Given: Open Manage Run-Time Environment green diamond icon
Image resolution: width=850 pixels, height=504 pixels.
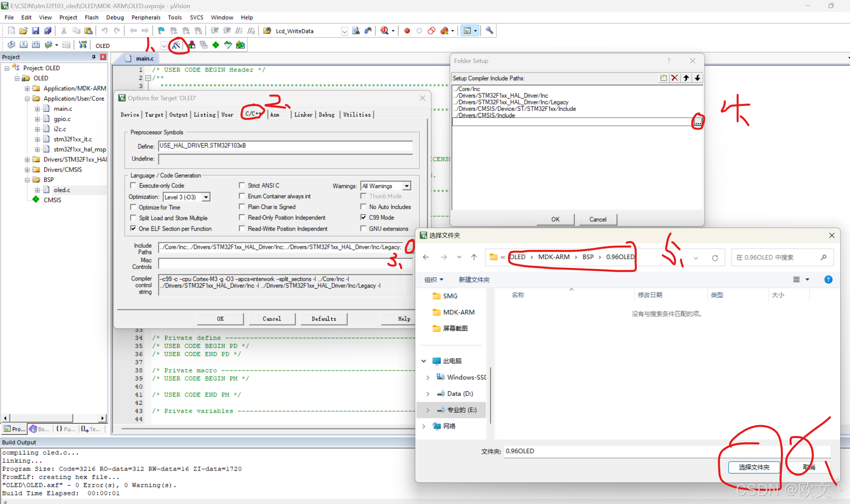Looking at the screenshot, I should click(x=216, y=45).
